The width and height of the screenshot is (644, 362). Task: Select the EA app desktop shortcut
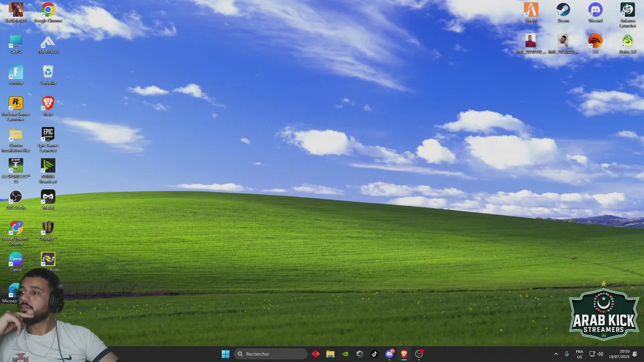[595, 44]
